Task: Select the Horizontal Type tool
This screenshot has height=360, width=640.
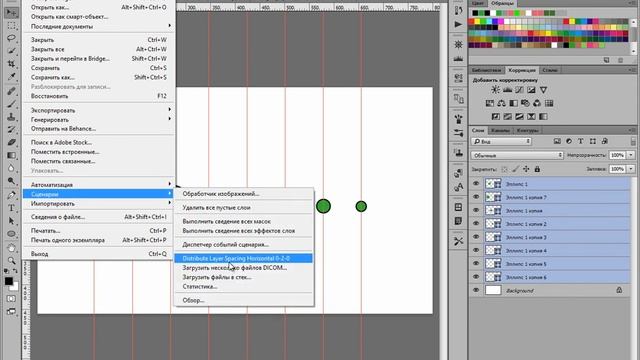Action: (x=11, y=208)
